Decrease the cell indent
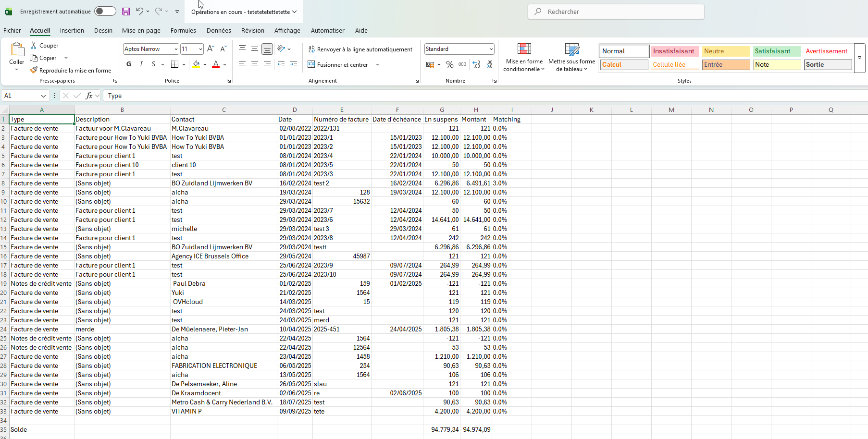 281,64
